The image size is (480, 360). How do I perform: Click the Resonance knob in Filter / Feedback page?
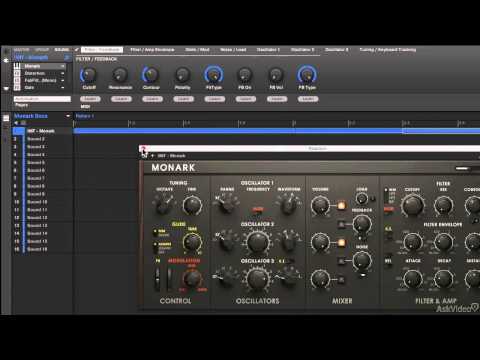tap(120, 75)
